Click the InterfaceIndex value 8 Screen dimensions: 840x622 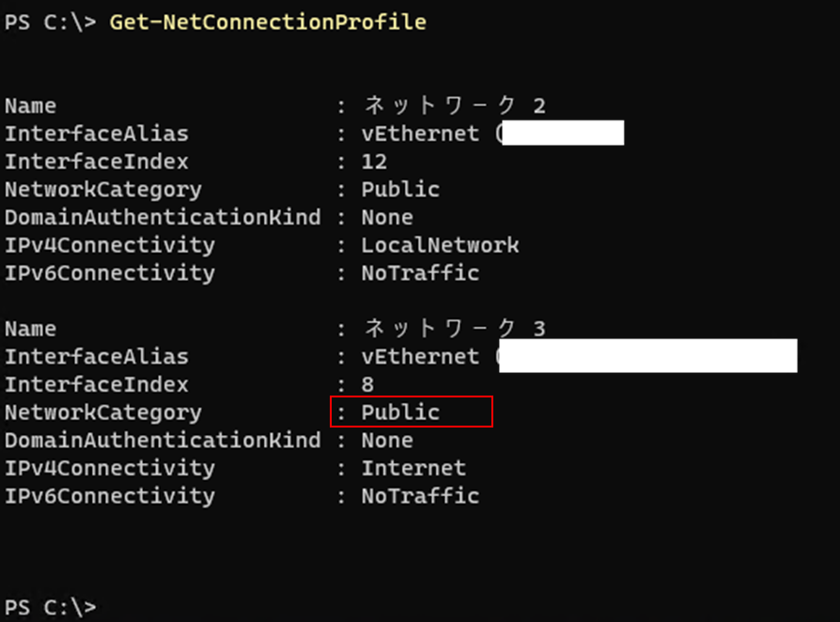(367, 384)
